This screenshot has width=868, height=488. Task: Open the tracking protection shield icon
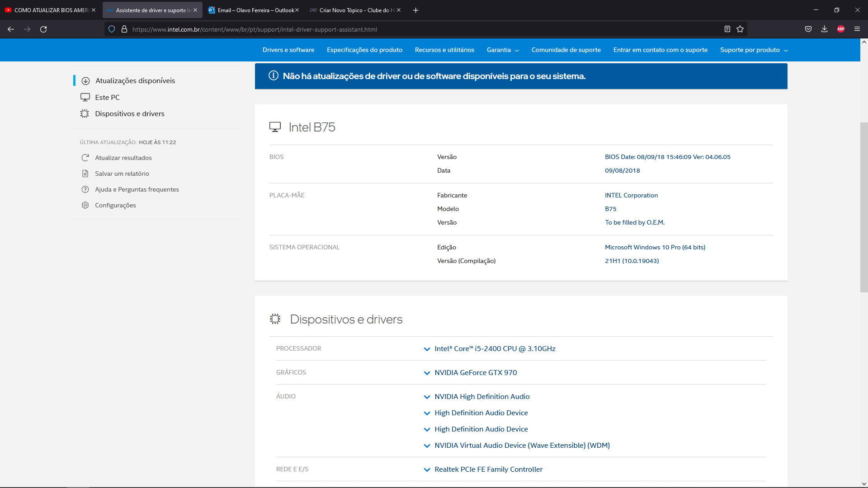[112, 29]
